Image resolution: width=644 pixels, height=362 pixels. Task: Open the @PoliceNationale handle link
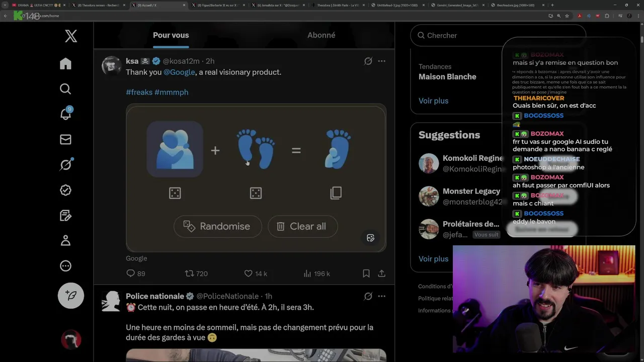(227, 296)
